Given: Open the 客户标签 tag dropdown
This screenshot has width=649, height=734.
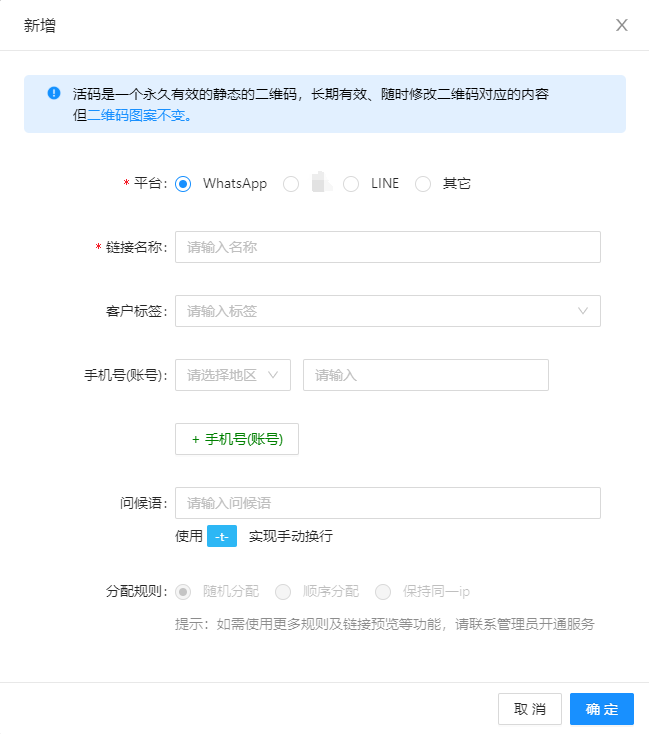Looking at the screenshot, I should point(388,311).
